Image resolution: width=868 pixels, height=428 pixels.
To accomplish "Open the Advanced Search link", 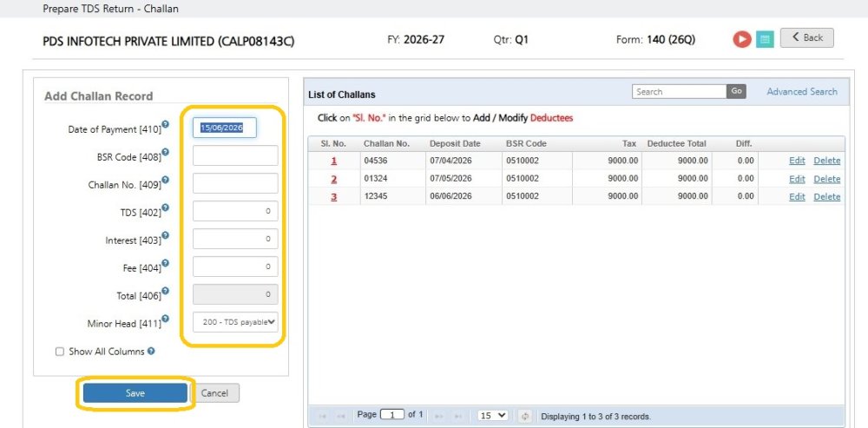I will tap(801, 91).
